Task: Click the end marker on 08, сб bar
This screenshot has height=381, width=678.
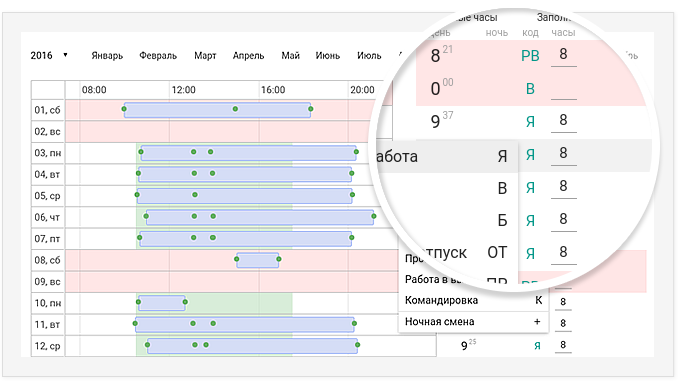Action: click(279, 259)
